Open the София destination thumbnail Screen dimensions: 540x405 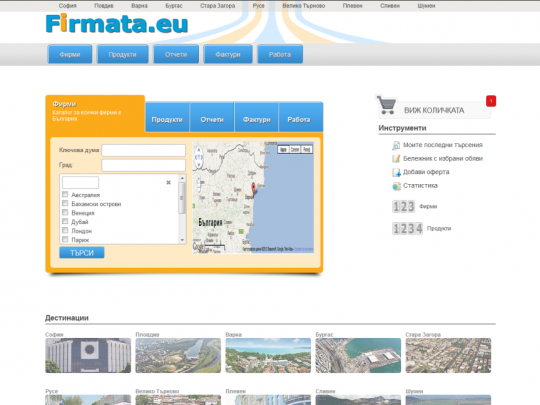(88, 355)
